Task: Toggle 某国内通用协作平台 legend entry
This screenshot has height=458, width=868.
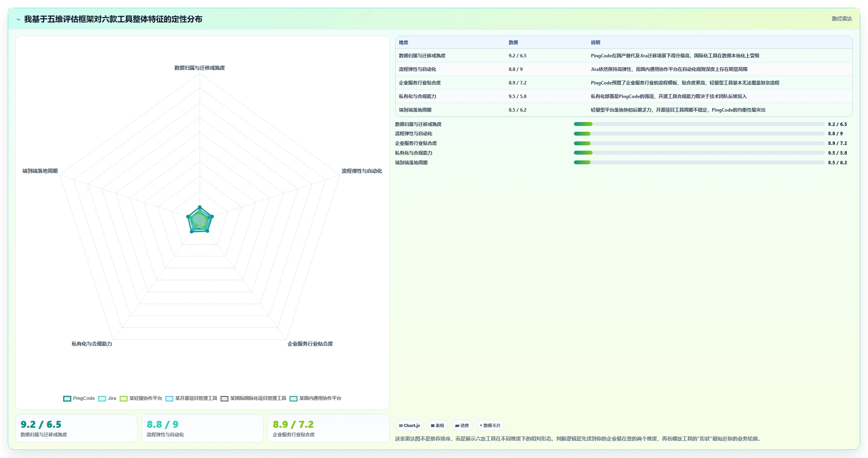Action: click(315, 398)
